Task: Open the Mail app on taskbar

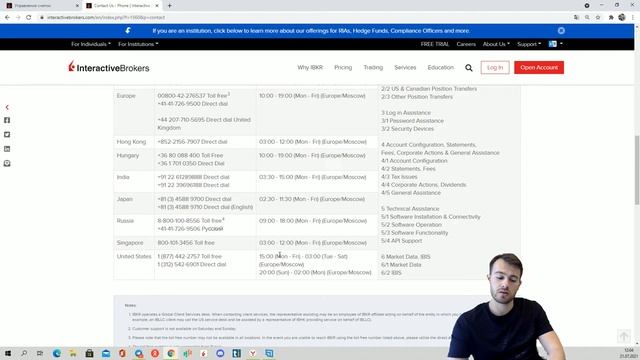Action: point(106,353)
